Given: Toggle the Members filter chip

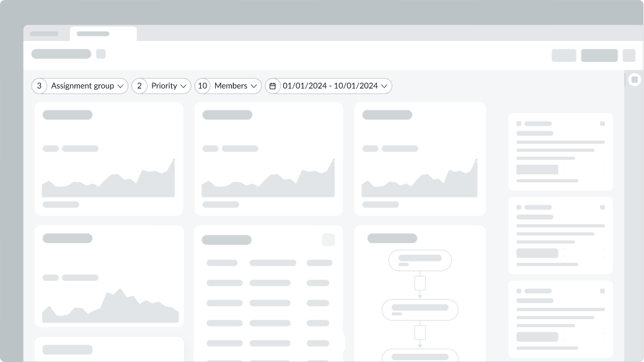Looking at the screenshot, I should point(227,86).
